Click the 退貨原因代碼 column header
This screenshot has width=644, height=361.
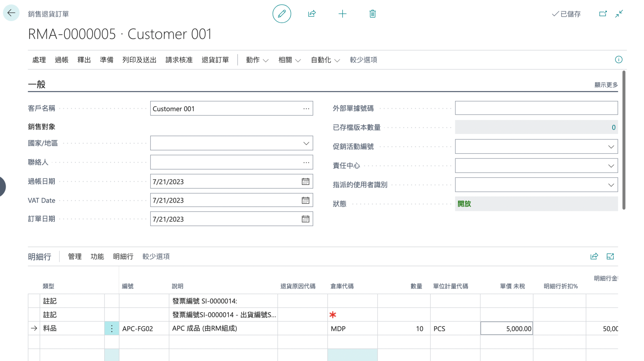(x=298, y=286)
